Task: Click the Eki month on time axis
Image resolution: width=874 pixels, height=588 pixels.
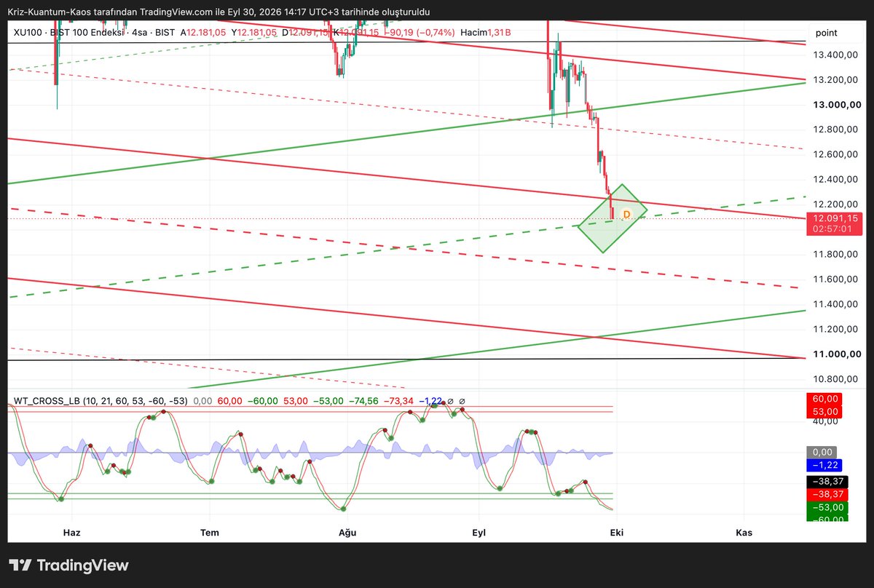Action: 616,533
